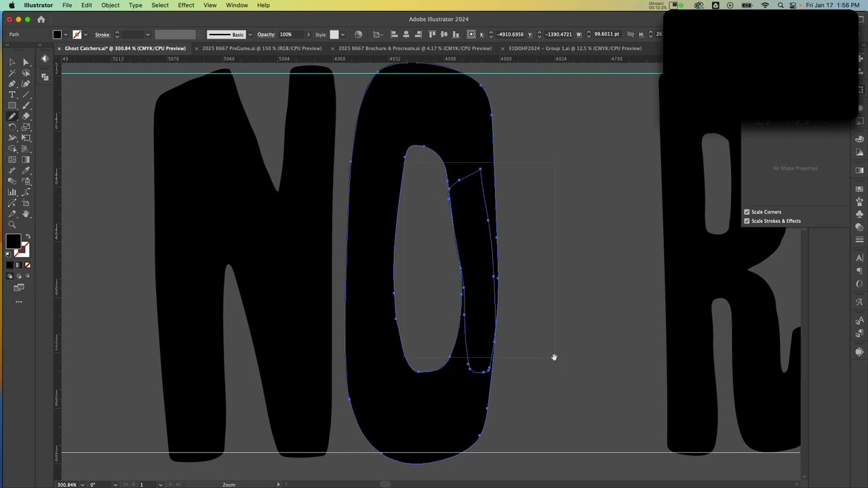Switch to 31DOHF2024 - Group 1.ai tab
This screenshot has width=868, height=488.
(575, 48)
